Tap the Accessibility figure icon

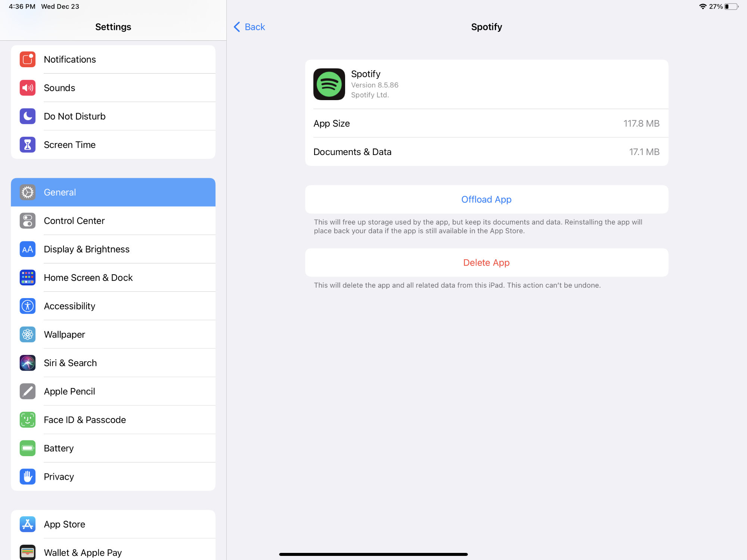28,306
